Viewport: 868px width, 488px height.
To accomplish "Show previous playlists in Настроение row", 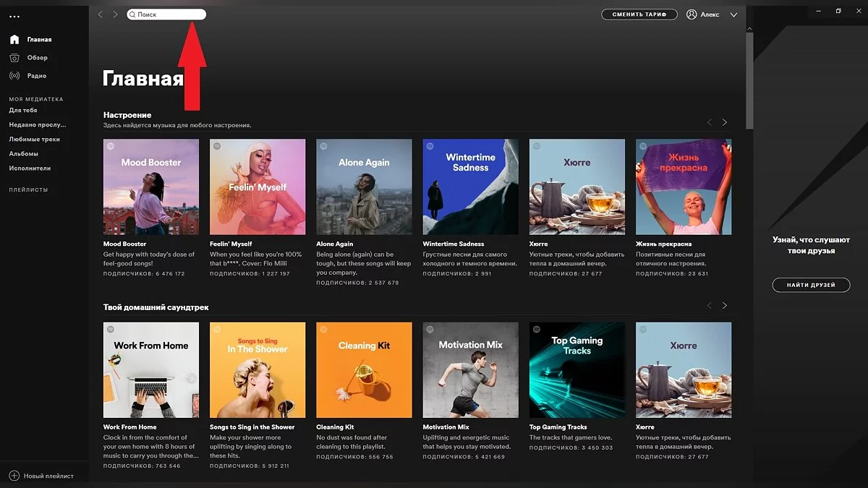I will click(710, 122).
